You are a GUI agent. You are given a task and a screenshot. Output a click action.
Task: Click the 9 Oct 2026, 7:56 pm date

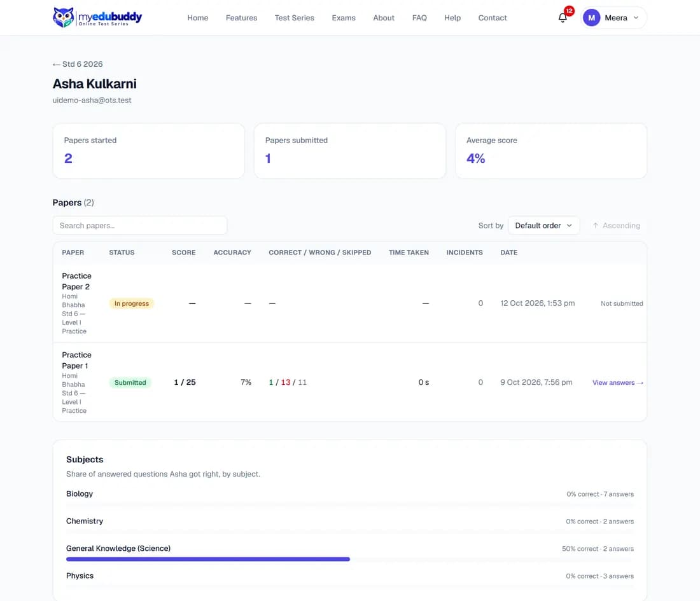(x=536, y=382)
